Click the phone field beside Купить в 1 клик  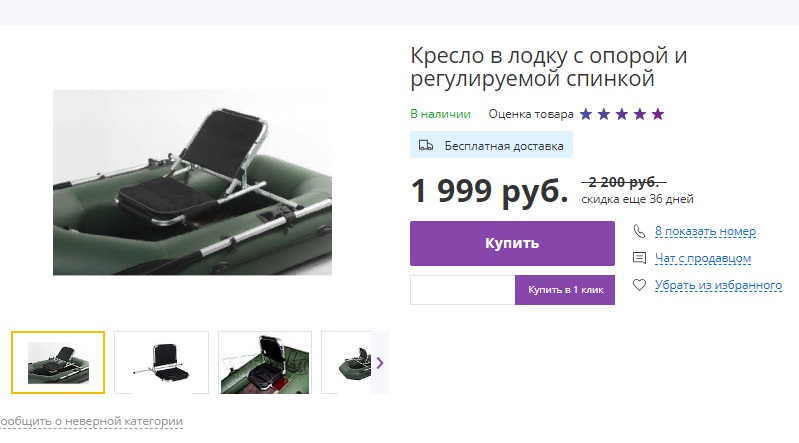point(463,290)
